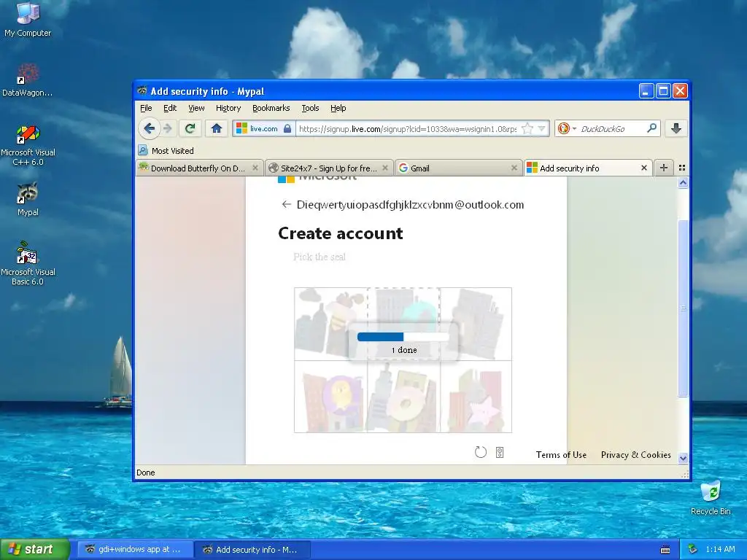Select the disc building captcha image
747x560 pixels.
coord(403,397)
